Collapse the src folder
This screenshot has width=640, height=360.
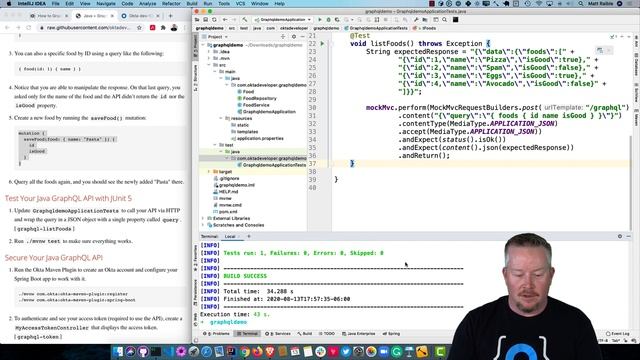(x=209, y=65)
